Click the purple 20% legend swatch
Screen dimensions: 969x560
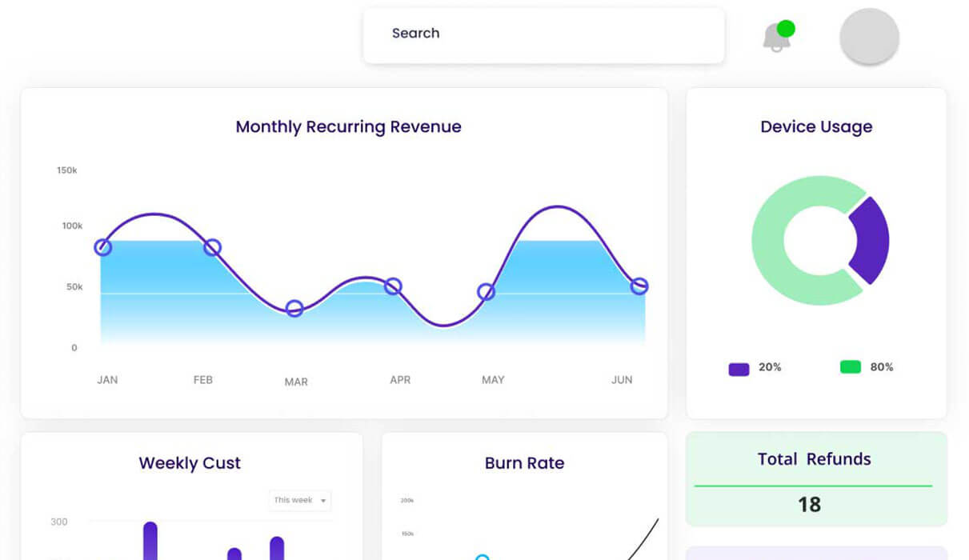click(x=739, y=369)
